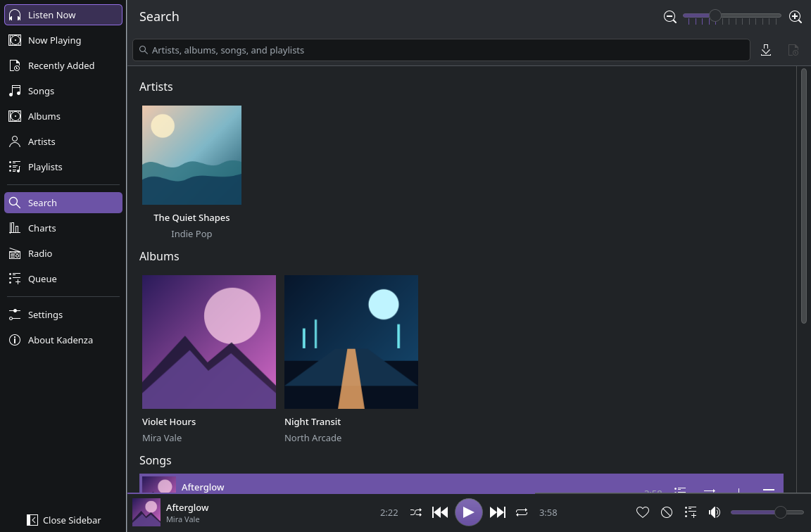This screenshot has height=532, width=811.
Task: Toggle shuffle playback
Action: coord(416,512)
